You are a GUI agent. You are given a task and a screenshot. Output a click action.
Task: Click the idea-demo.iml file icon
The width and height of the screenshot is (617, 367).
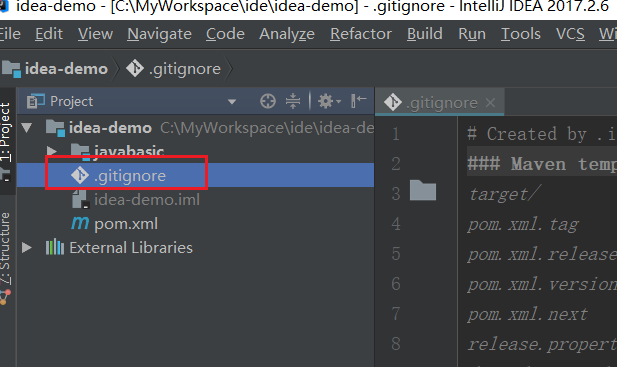click(x=80, y=199)
